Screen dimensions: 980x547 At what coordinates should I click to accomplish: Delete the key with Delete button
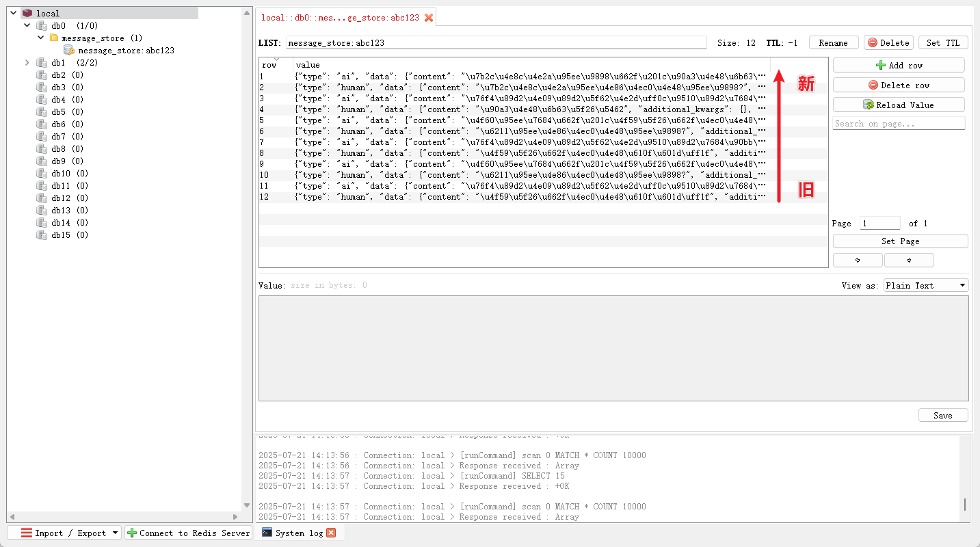click(x=888, y=42)
